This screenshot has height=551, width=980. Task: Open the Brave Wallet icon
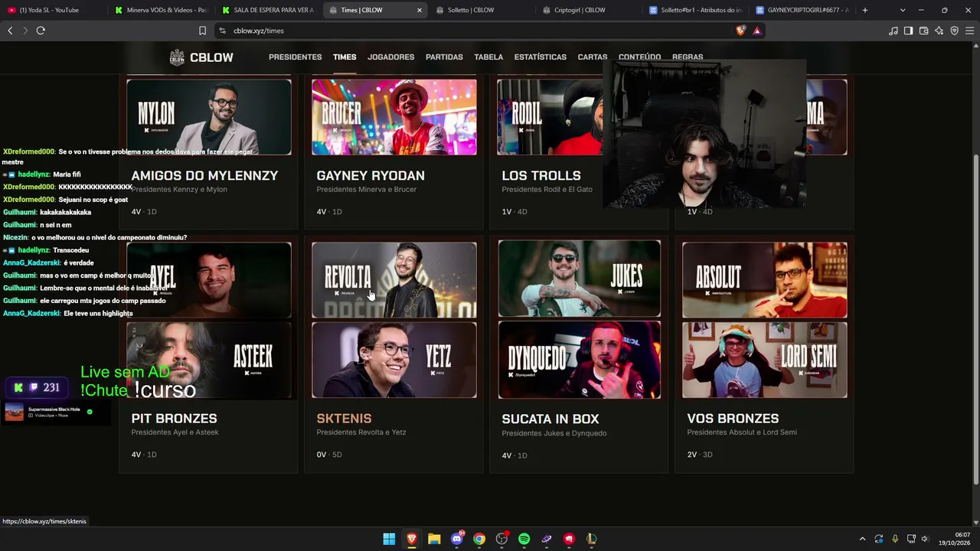(923, 31)
